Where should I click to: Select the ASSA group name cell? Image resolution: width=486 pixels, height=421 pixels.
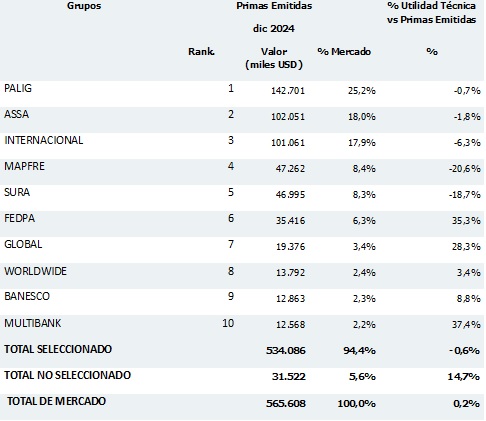click(x=17, y=114)
